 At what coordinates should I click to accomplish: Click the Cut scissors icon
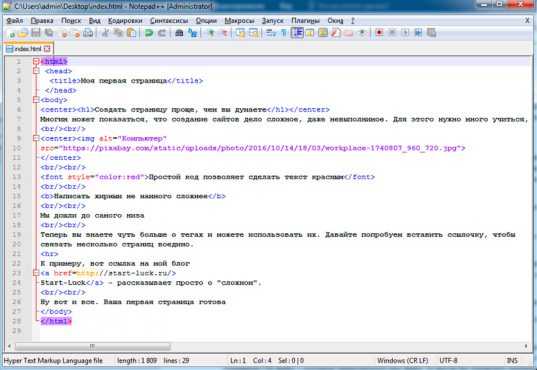106,33
